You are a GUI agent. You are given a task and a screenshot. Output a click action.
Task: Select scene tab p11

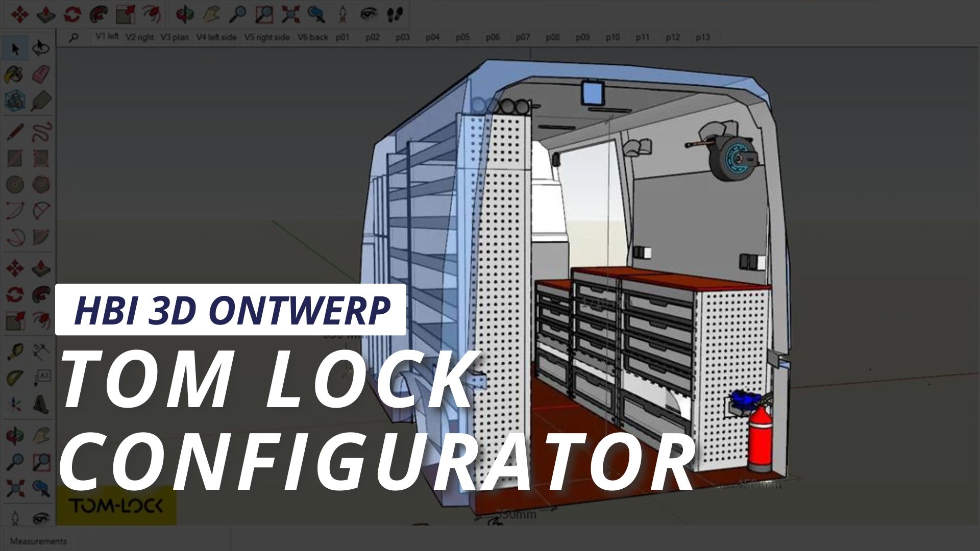tap(643, 37)
